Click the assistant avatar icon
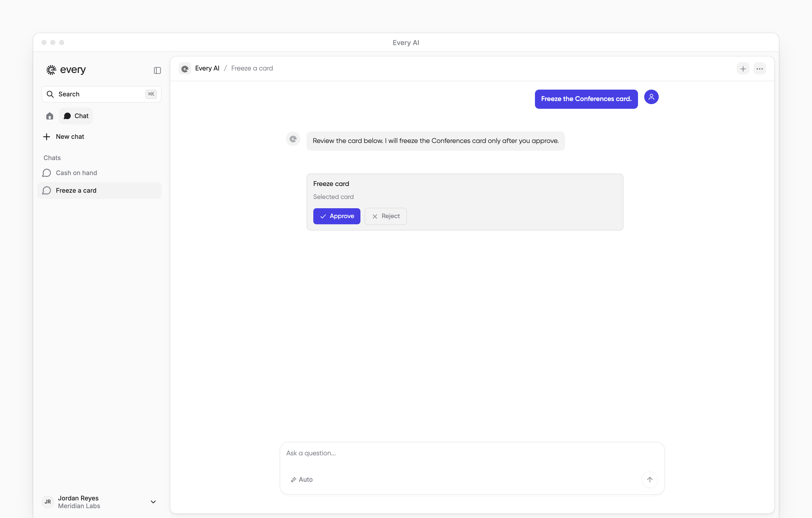Screen dimensions: 812x518 [293, 139]
